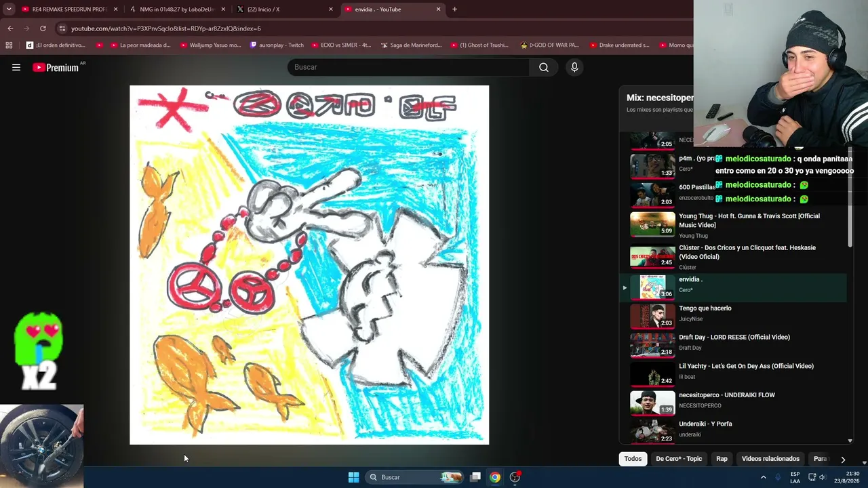Show hidden system tray icons
Viewport: 868px width, 488px height.
pyautogui.click(x=763, y=477)
